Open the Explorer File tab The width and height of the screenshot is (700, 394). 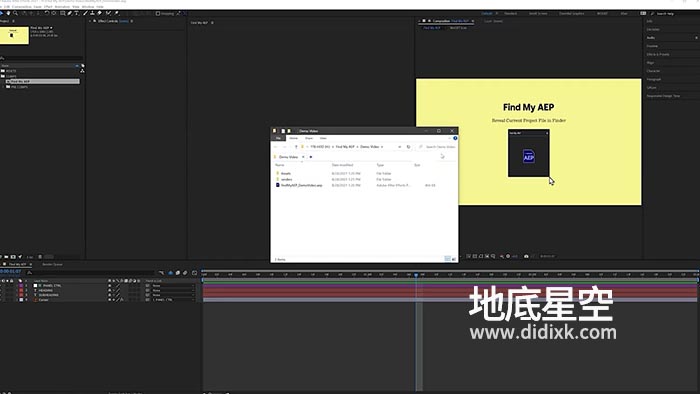coord(278,138)
